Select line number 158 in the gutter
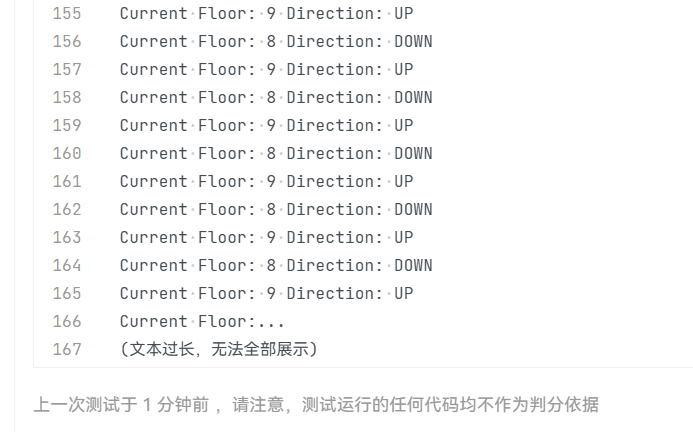The width and height of the screenshot is (693, 432). (66, 98)
